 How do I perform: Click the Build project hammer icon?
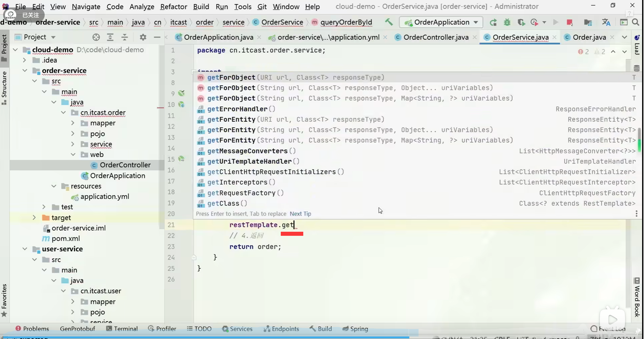[389, 22]
